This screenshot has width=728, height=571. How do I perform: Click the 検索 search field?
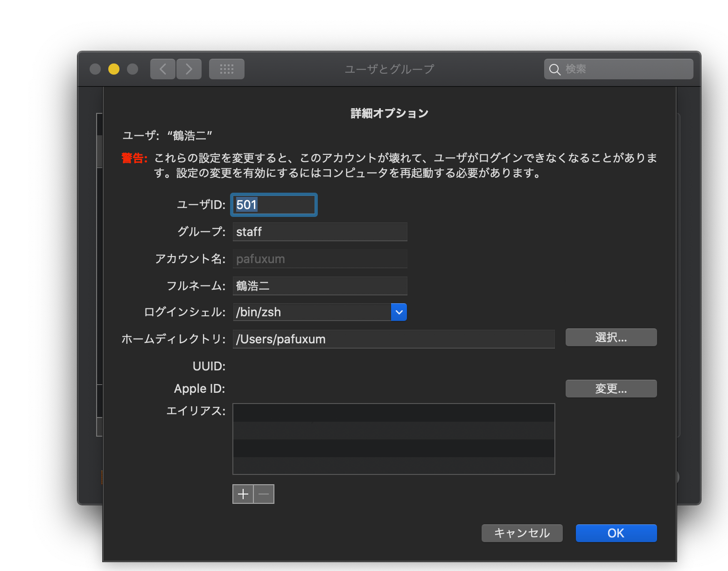[618, 69]
